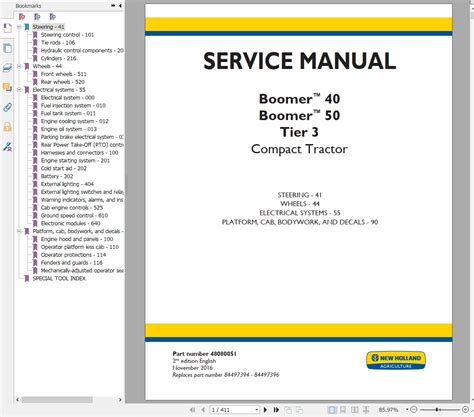Open the Front wheels - 511 bookmark
This screenshot has height=417, width=474.
coord(63,74)
